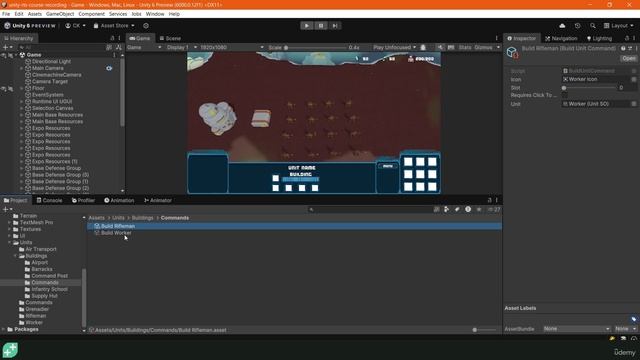Click the Search by Label icon in Project
The height and width of the screenshot is (360, 640).
tap(457, 210)
